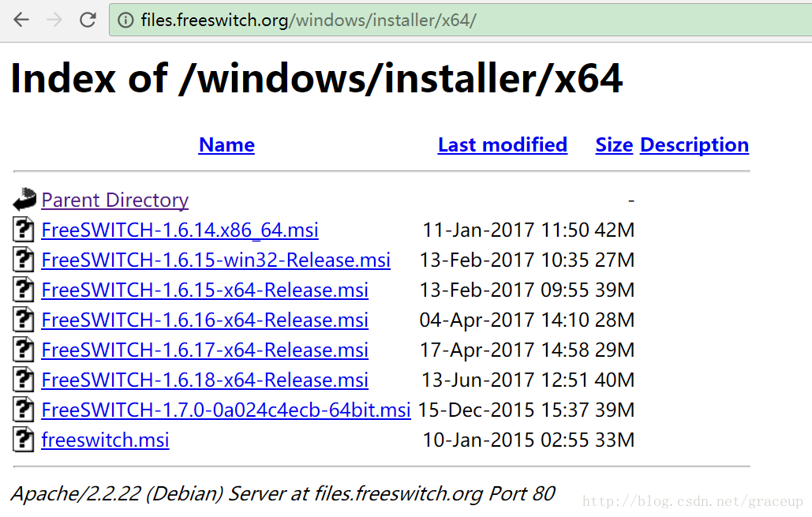Click file icon beside FreeSWITCH-1.6.14.x86_64.msi
Viewport: 812px width, 517px height.
click(24, 230)
